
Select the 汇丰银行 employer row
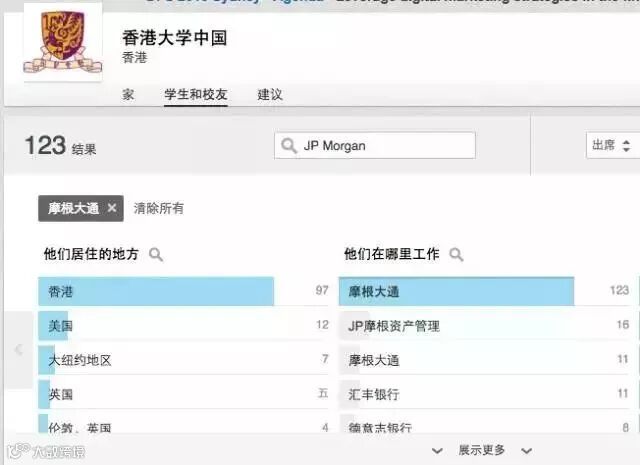coord(484,394)
